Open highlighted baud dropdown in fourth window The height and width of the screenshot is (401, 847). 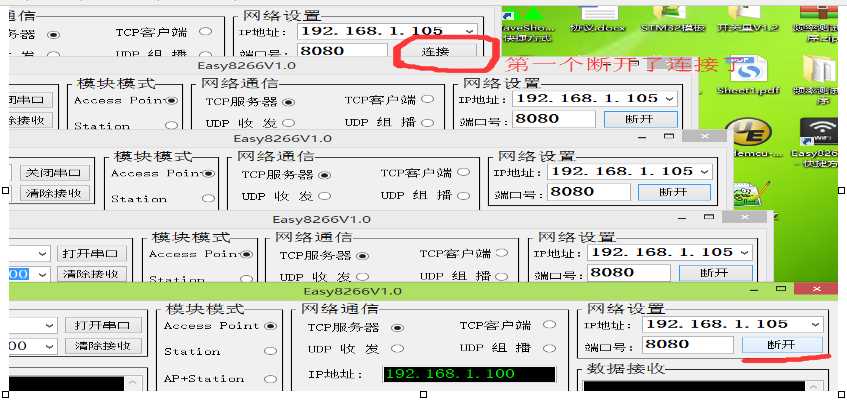[x=43, y=274]
